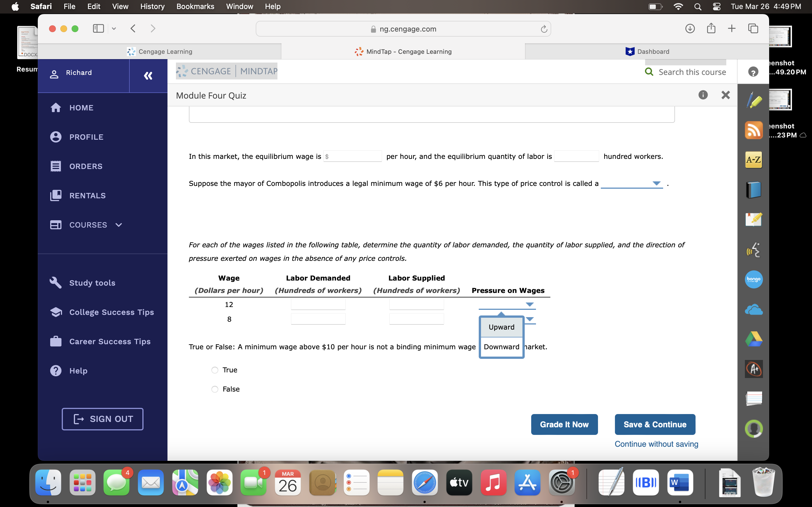This screenshot has width=812, height=507.
Task: Open the A+ grades tool
Action: coord(754,368)
